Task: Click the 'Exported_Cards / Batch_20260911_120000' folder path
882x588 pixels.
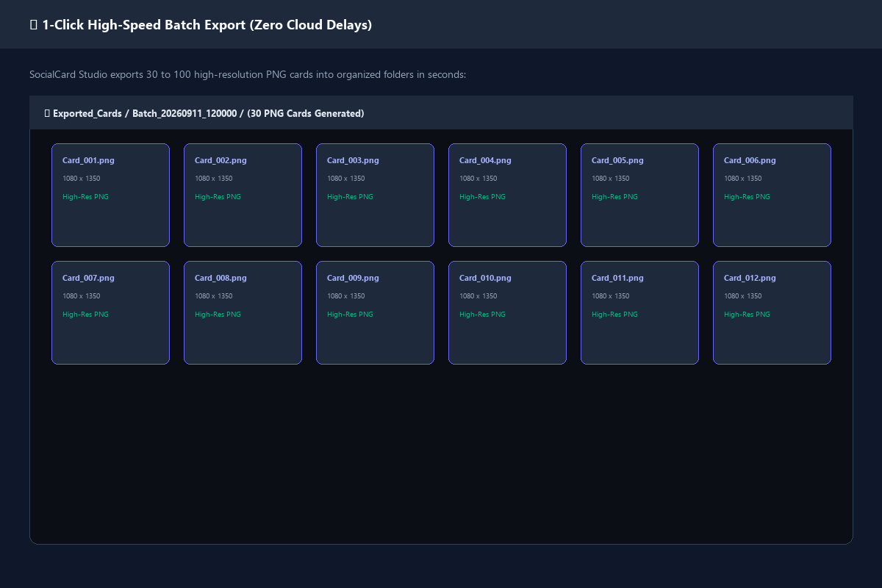Action: (204, 113)
